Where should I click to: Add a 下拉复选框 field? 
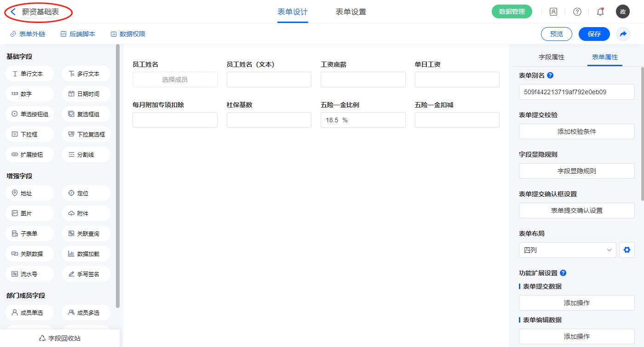[86, 134]
